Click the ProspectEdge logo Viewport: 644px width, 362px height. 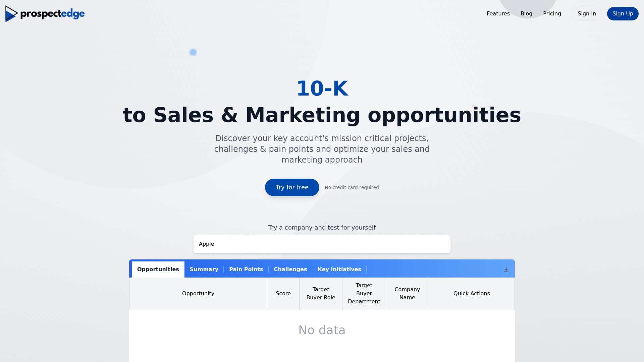point(45,14)
